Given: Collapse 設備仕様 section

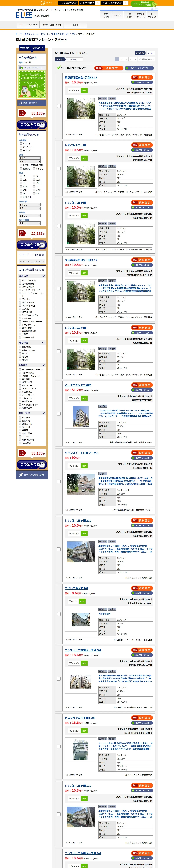Looking at the screenshot, I should (x=32, y=365).
